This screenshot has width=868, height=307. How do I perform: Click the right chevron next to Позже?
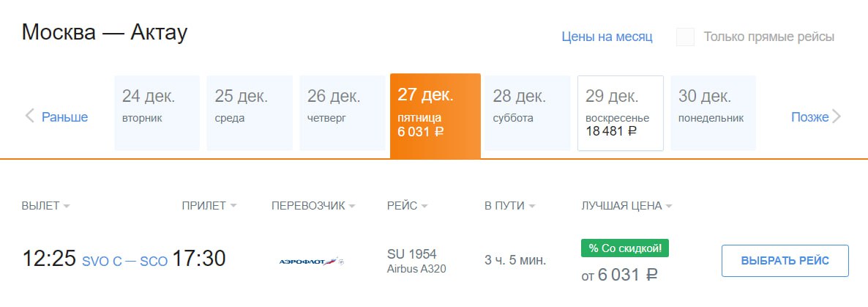(837, 116)
